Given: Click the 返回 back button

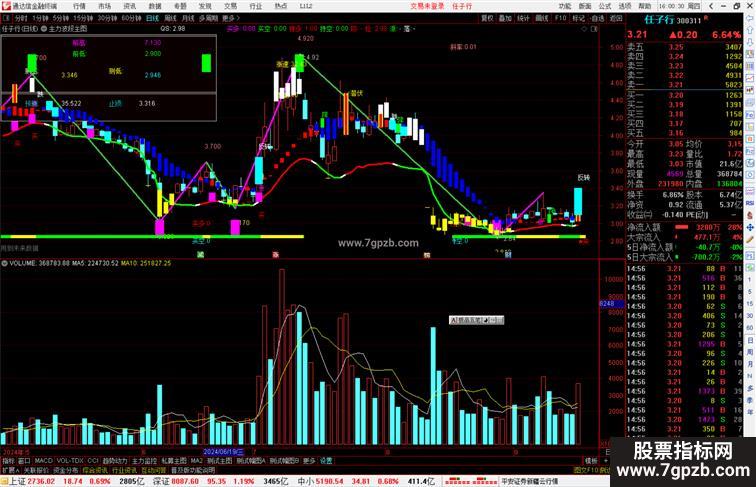Looking at the screenshot, I should (x=616, y=18).
